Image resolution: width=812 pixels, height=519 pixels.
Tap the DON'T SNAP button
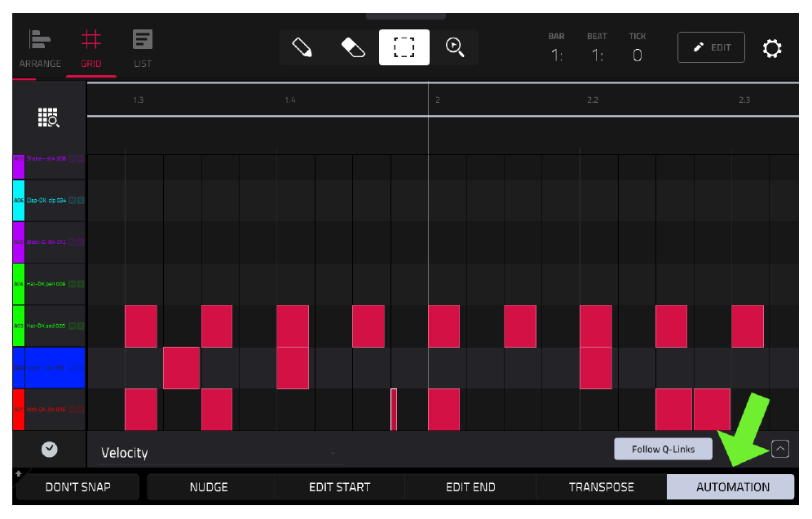77,487
